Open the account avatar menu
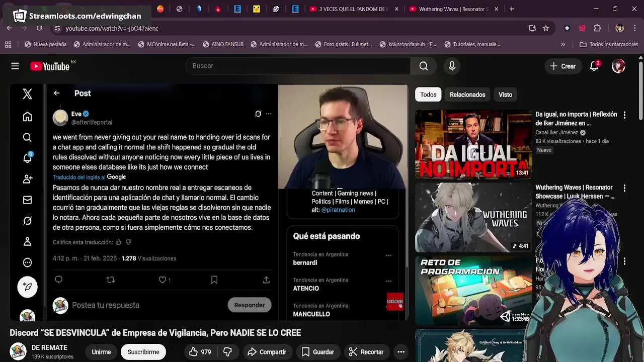The width and height of the screenshot is (644, 362). click(x=618, y=66)
